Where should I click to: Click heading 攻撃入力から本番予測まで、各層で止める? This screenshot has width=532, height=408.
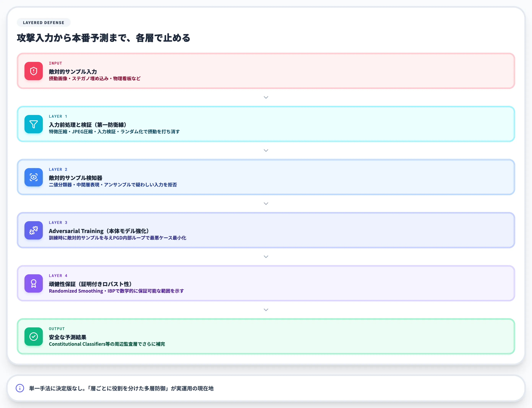[x=104, y=38]
